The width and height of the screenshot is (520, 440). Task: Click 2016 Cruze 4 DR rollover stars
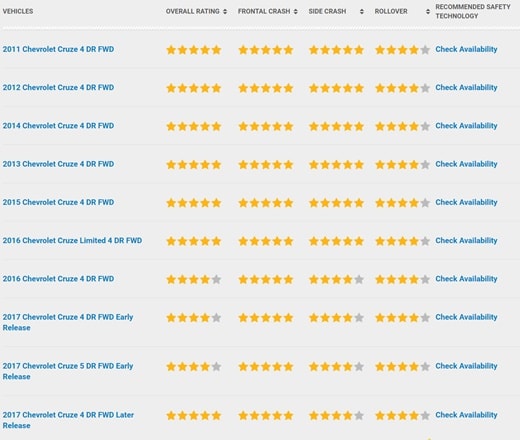click(x=402, y=279)
